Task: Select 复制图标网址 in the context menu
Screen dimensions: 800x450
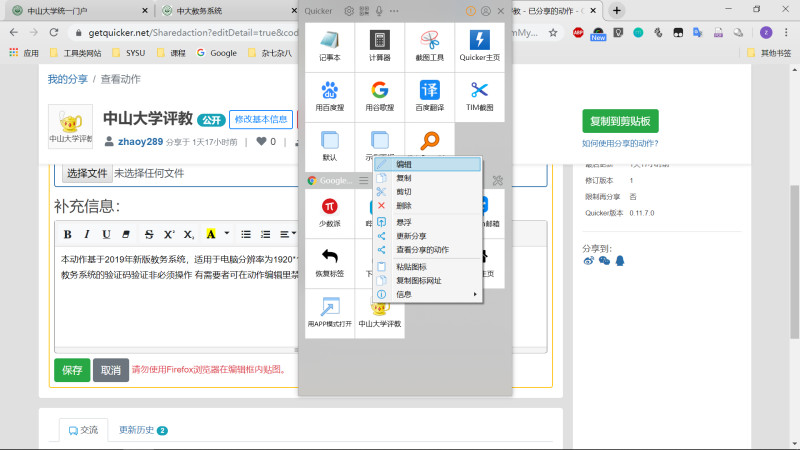Action: pos(428,281)
